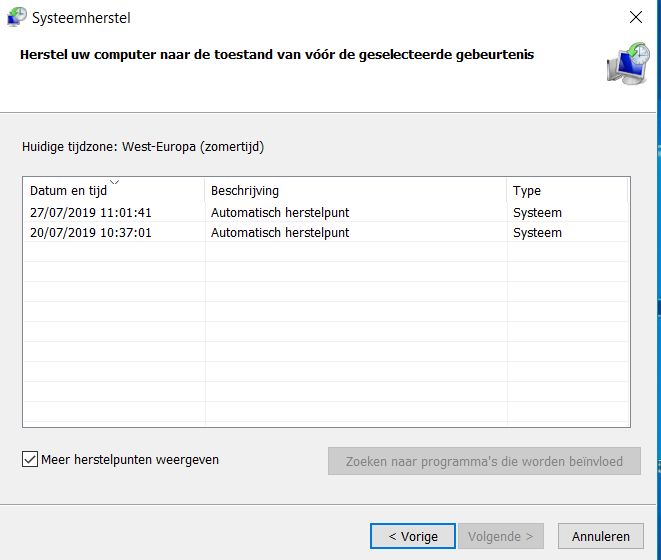Sort list by Beschrijving column header
The width and height of the screenshot is (661, 560).
point(245,191)
